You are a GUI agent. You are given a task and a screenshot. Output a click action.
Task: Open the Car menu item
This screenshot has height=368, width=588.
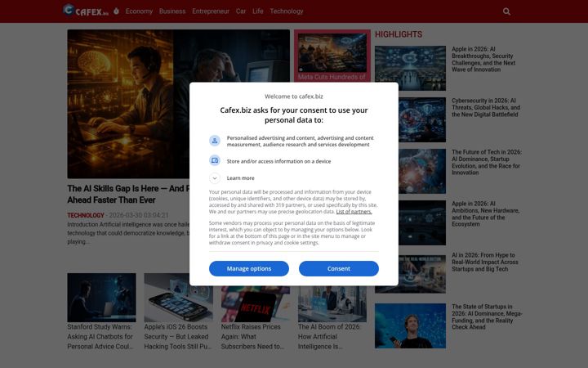[x=241, y=11]
